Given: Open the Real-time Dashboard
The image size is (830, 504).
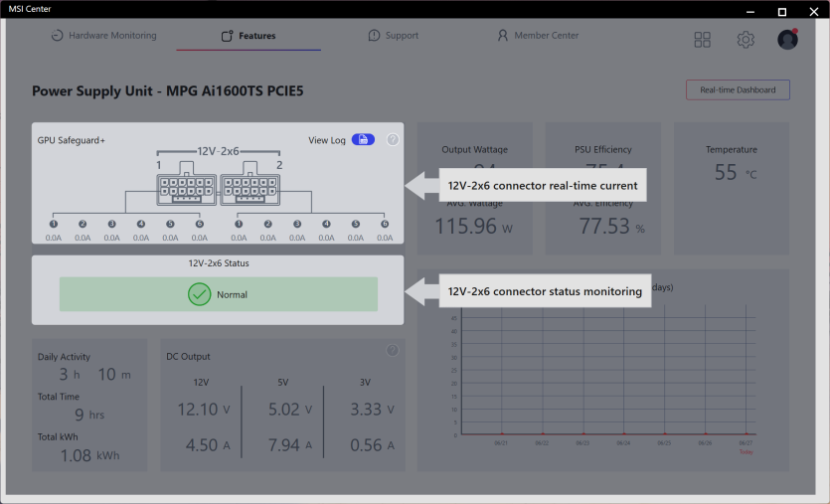Looking at the screenshot, I should (738, 90).
